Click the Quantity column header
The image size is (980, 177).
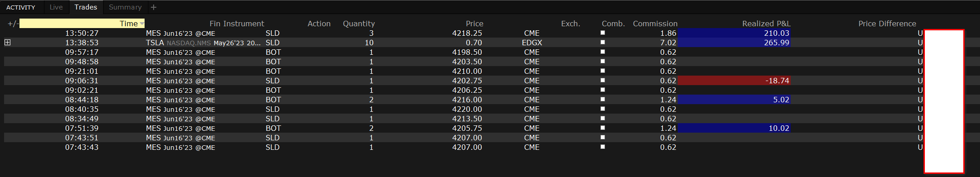(x=359, y=24)
